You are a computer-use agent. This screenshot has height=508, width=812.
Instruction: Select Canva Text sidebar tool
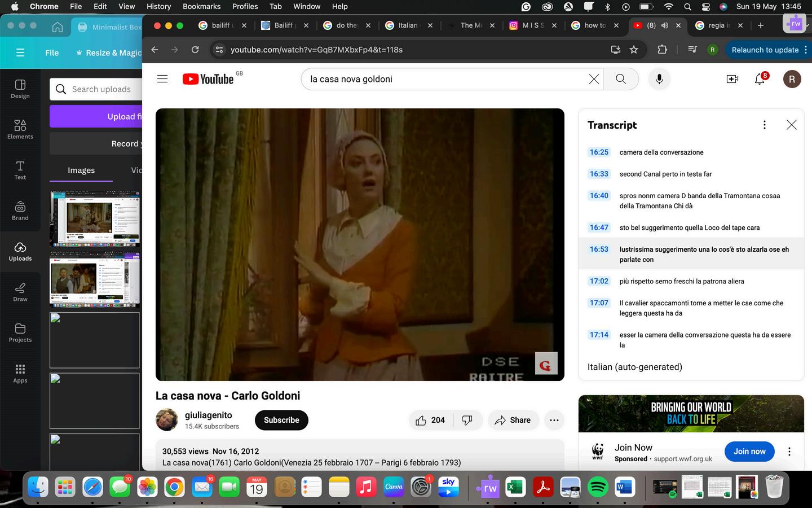pyautogui.click(x=20, y=170)
